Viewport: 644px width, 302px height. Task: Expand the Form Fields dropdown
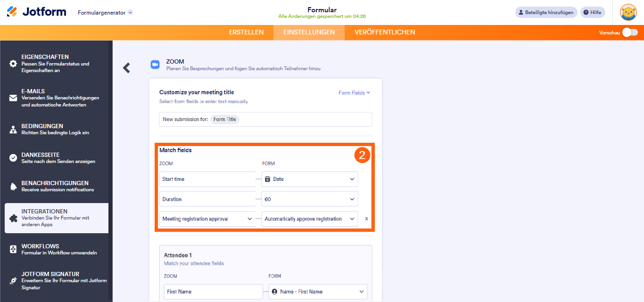coord(354,93)
